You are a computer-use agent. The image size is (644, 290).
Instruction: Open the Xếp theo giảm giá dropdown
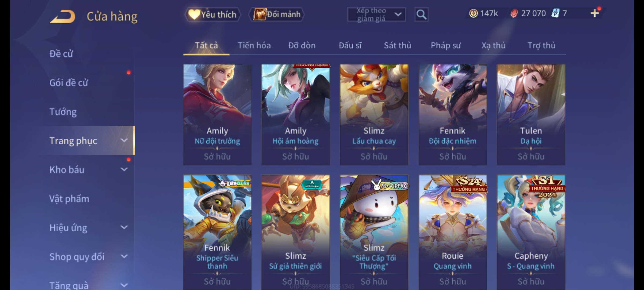coord(376,15)
